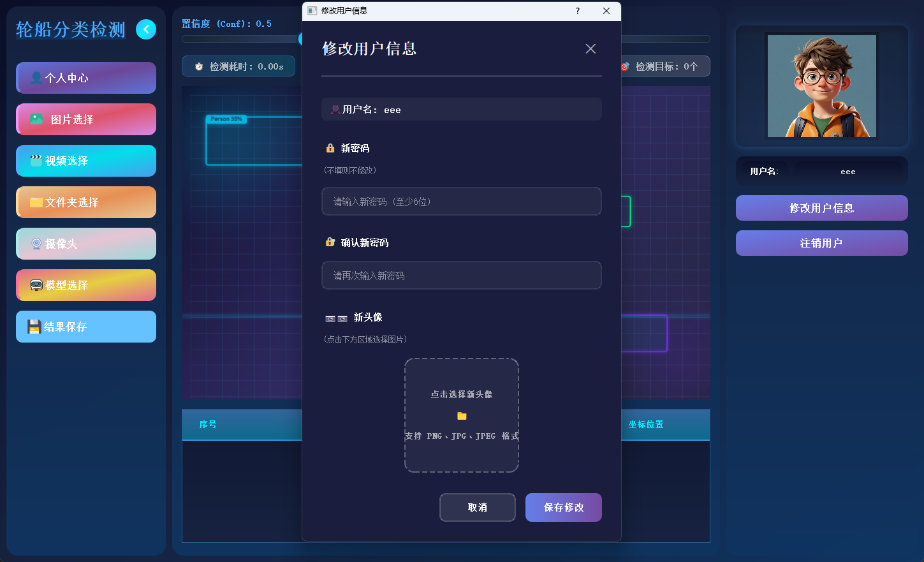
Task: Click the 用户名: eee field in dialog
Action: [462, 109]
